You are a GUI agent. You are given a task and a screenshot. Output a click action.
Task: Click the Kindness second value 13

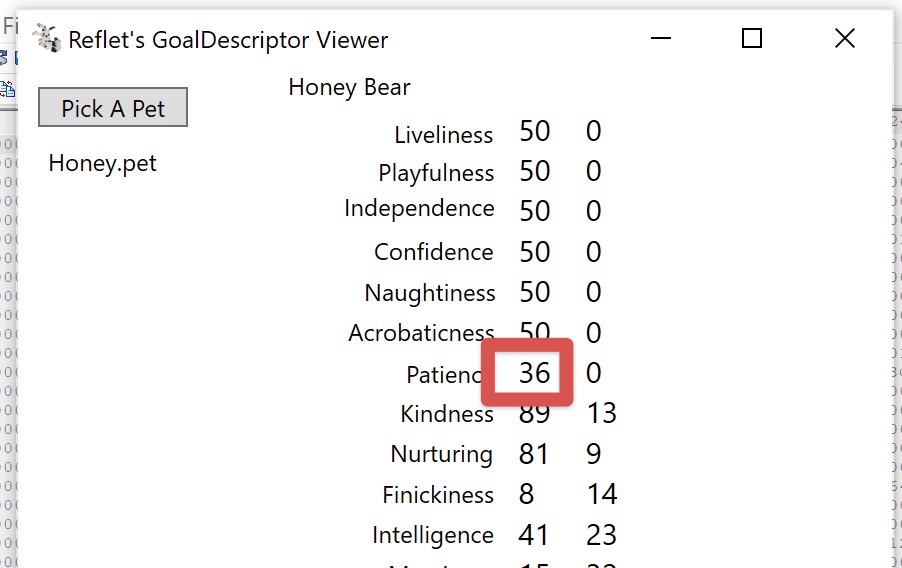pyautogui.click(x=601, y=414)
